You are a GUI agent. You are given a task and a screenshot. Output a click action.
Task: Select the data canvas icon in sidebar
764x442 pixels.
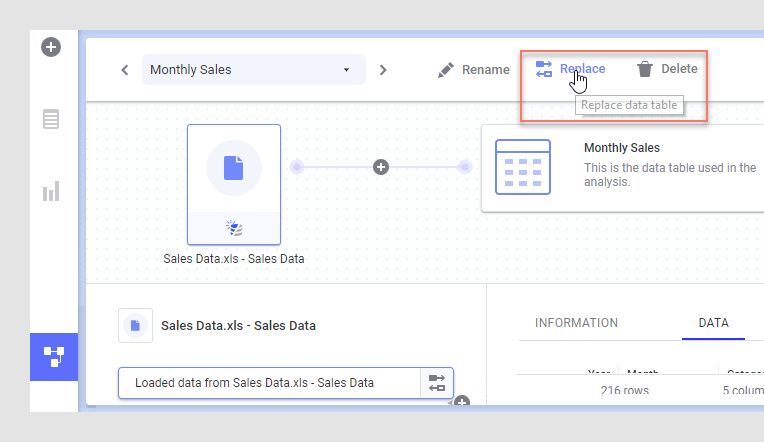(x=53, y=357)
